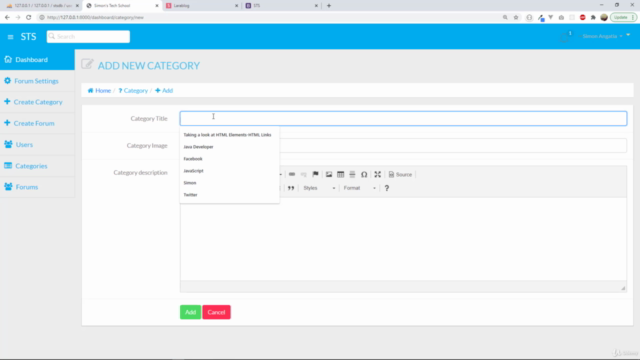Click the camera extension icon

(x=561, y=17)
